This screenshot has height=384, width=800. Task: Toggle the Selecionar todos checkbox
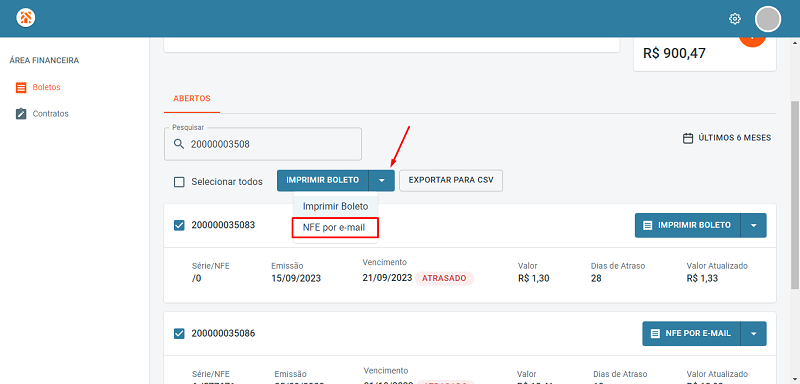179,182
